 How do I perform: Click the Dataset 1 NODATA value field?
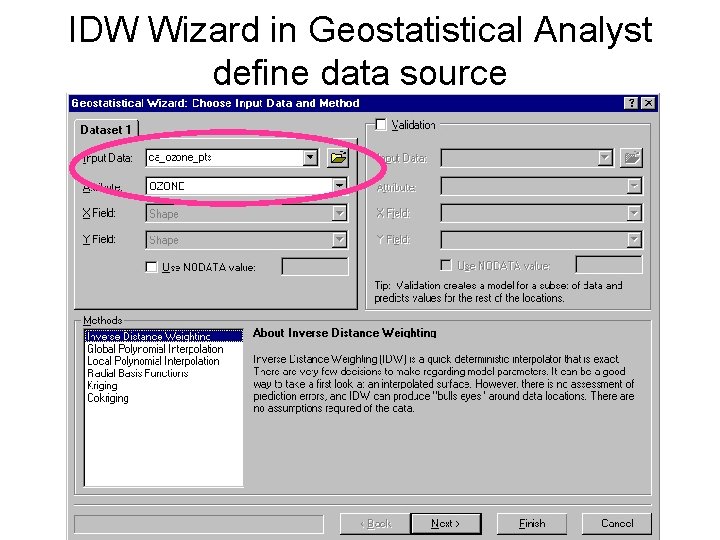click(x=315, y=267)
